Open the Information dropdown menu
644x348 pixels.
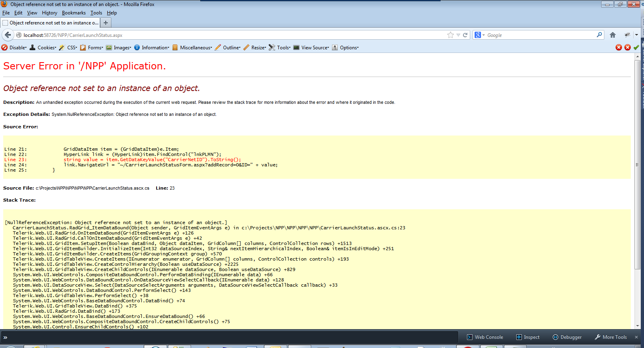(x=152, y=47)
